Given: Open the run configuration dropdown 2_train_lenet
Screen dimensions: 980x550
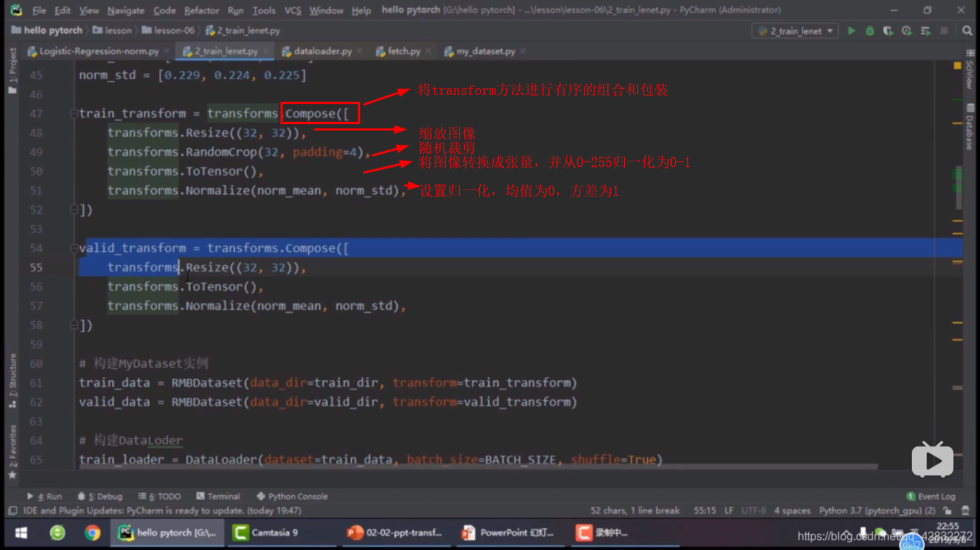Looking at the screenshot, I should 795,31.
